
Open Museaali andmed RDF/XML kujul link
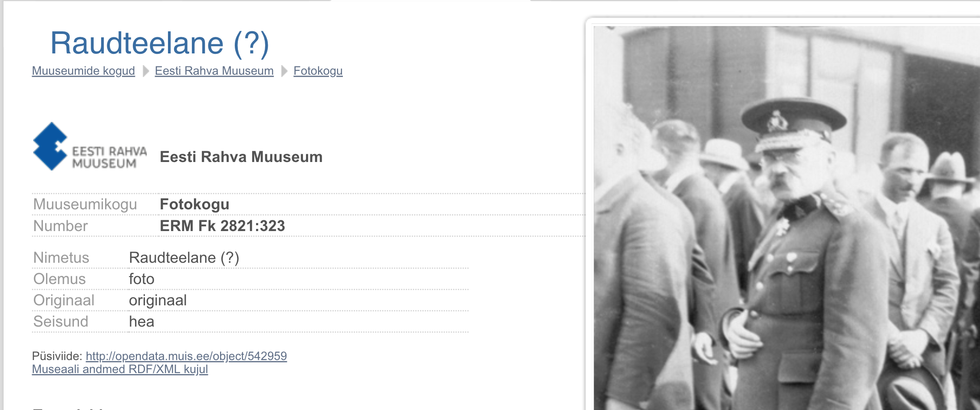(120, 369)
